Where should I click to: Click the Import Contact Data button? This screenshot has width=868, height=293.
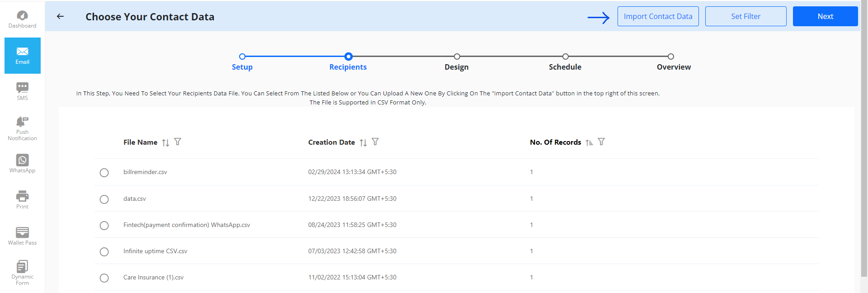[658, 16]
